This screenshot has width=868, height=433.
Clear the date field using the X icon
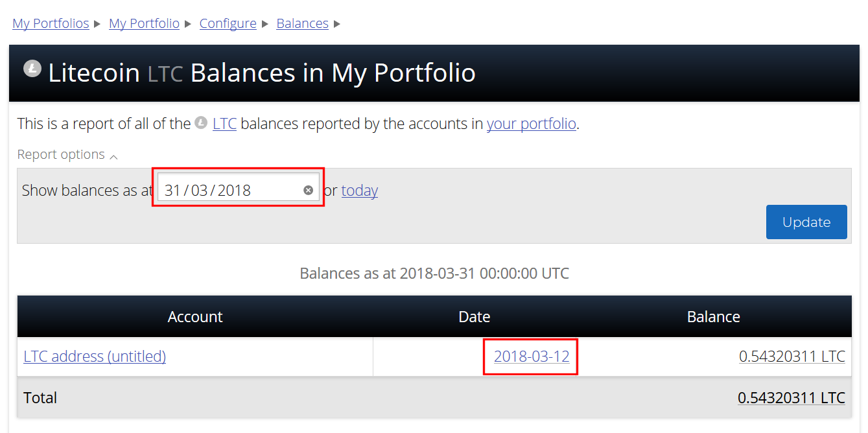(309, 190)
